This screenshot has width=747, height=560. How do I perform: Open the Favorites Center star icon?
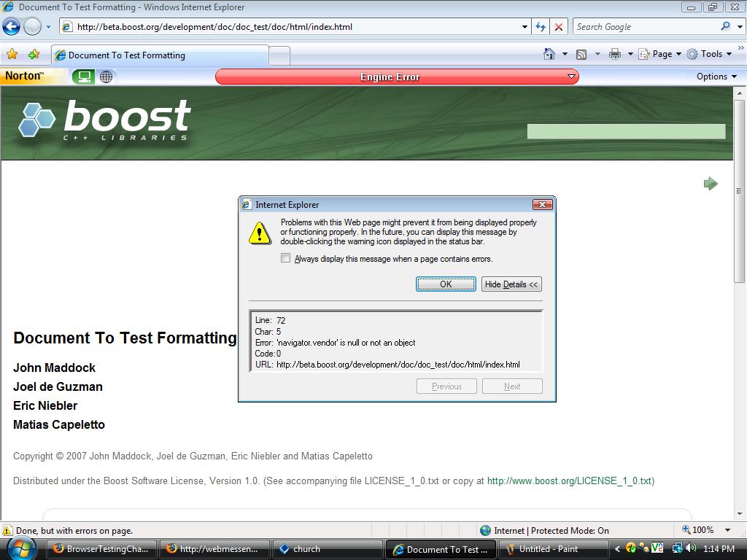(12, 54)
